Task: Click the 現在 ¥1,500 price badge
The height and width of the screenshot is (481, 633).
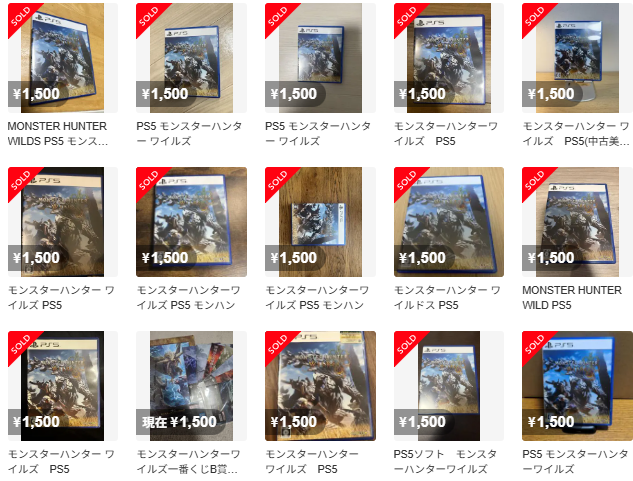Action: point(180,422)
